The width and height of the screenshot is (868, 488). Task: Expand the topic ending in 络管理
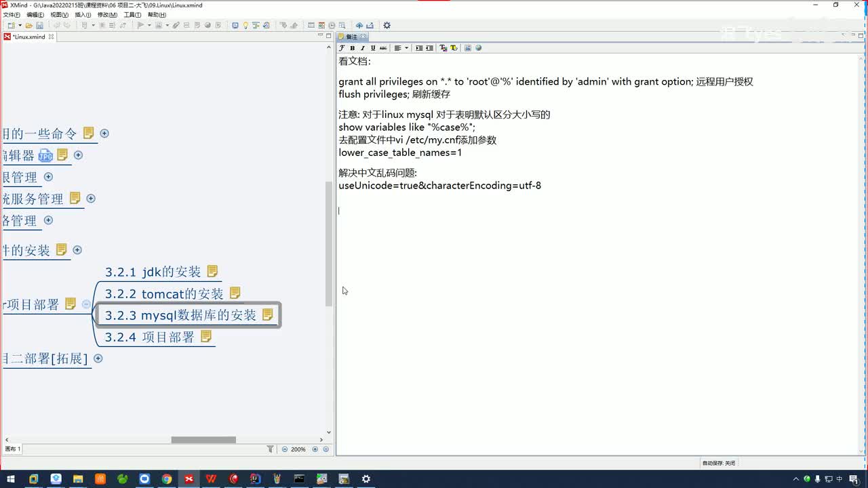(x=48, y=220)
